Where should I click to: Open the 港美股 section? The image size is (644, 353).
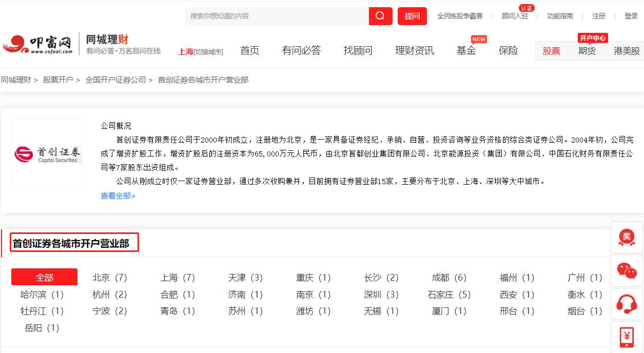click(x=627, y=51)
